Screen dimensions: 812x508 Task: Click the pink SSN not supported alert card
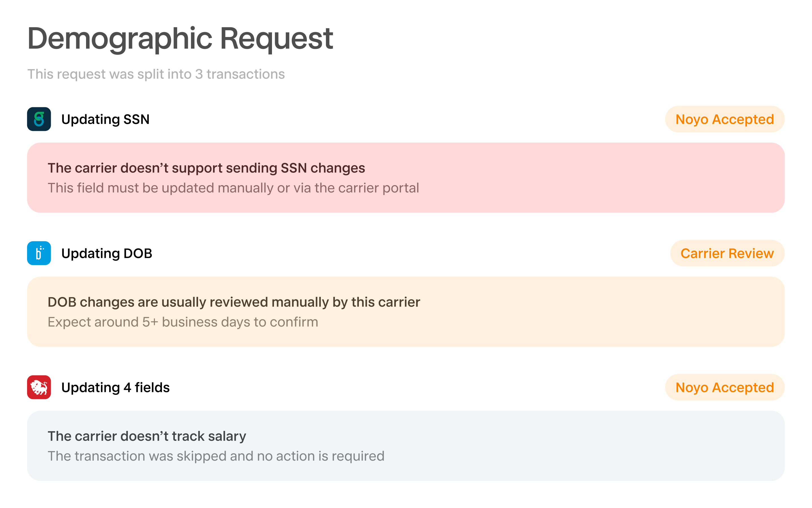(x=406, y=178)
